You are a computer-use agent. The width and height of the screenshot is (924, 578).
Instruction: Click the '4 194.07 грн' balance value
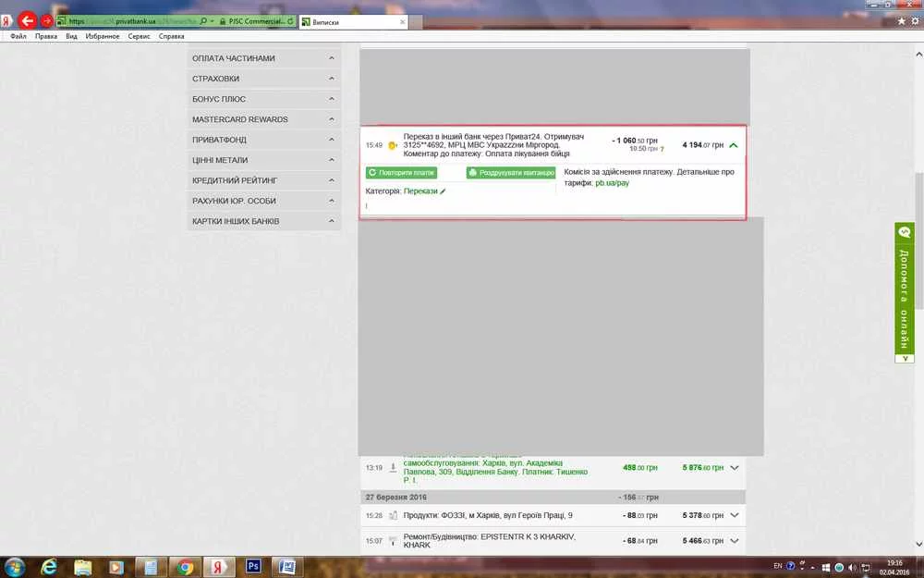coord(702,145)
